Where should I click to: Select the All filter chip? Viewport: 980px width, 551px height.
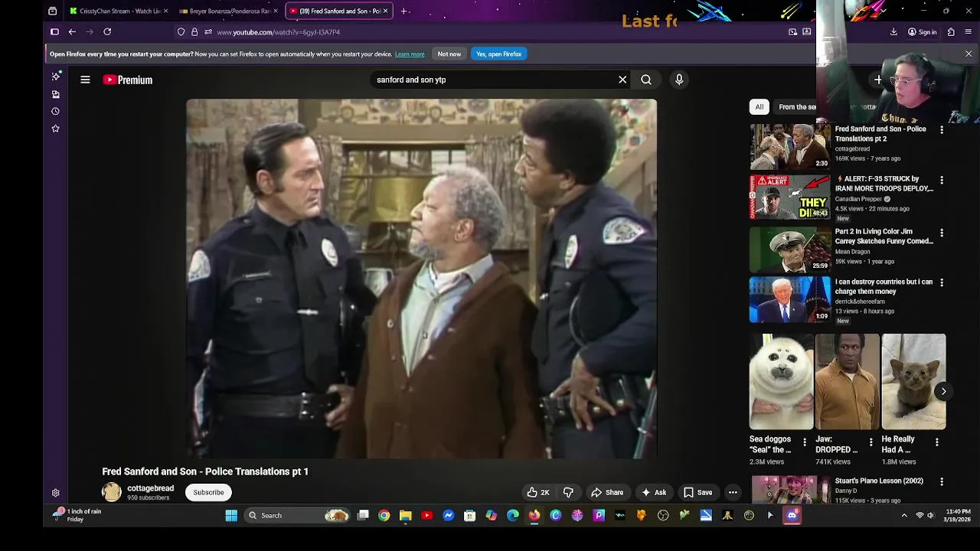(x=759, y=107)
